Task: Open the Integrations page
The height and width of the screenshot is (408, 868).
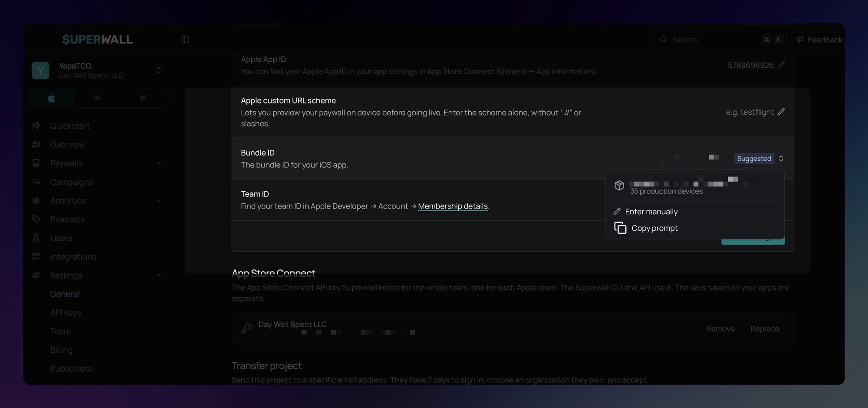Action: click(x=73, y=256)
